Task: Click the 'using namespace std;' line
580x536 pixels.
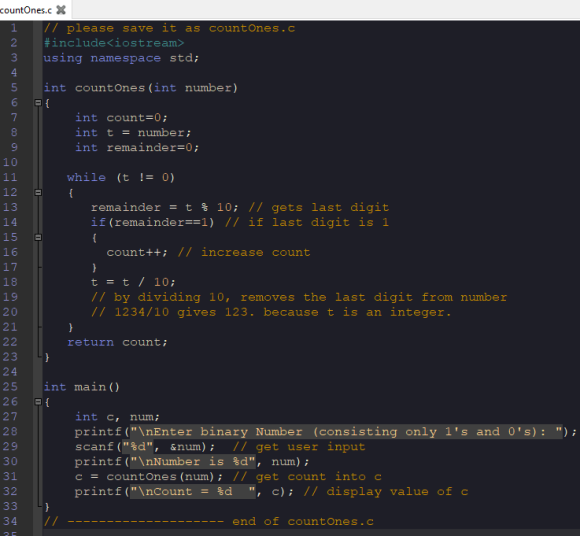Action: pos(121,58)
